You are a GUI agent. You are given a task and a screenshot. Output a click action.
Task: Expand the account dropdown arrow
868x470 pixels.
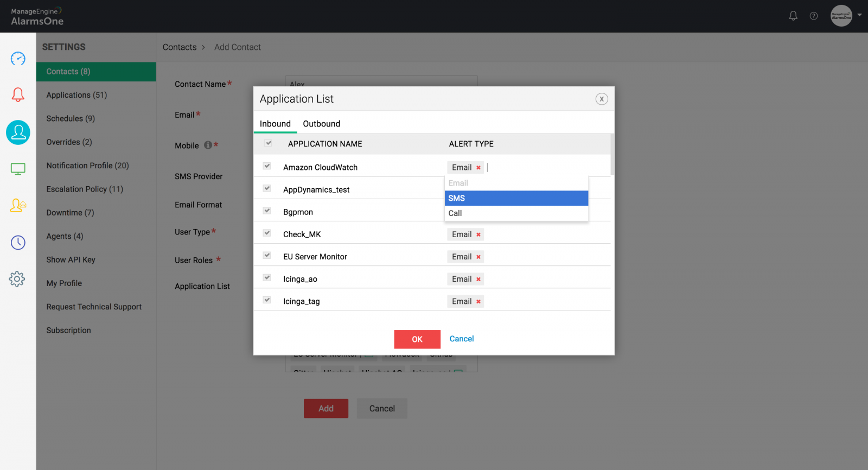point(859,15)
